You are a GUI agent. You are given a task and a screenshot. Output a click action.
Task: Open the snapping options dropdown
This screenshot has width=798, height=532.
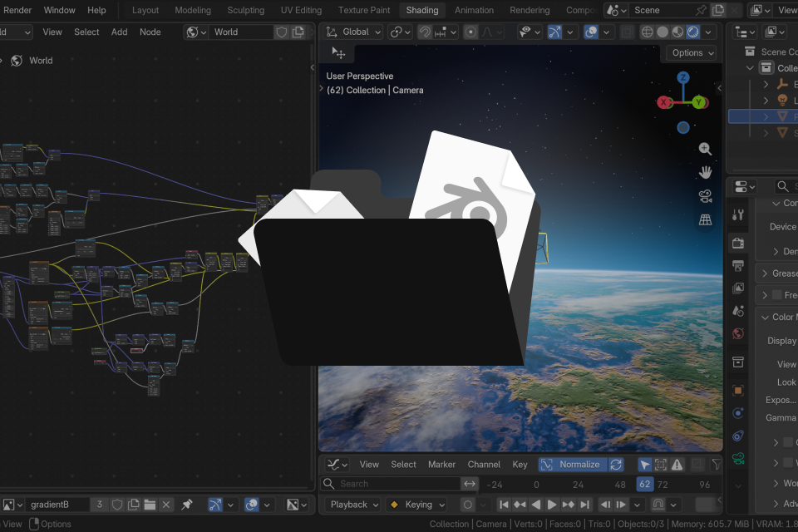tap(446, 32)
